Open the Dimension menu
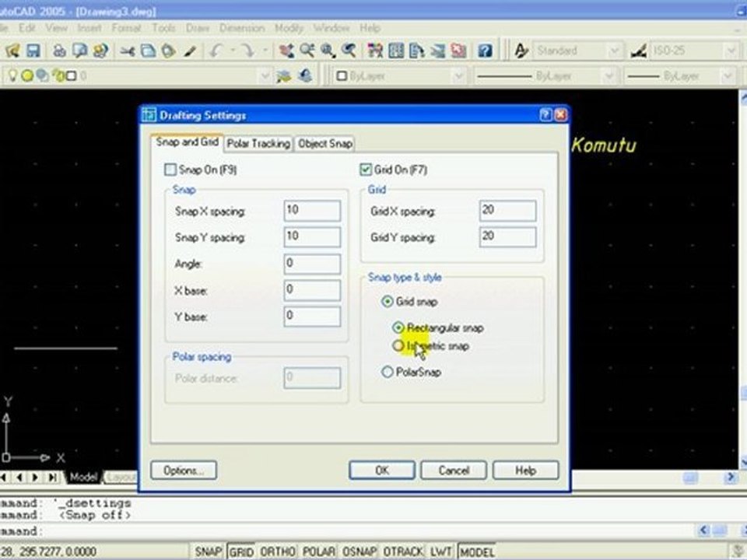The width and height of the screenshot is (747, 560). point(242,28)
